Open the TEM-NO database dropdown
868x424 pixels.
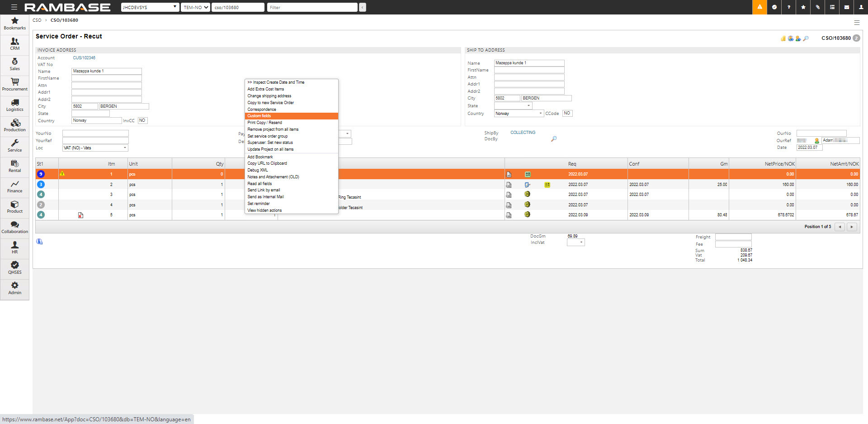pyautogui.click(x=195, y=7)
